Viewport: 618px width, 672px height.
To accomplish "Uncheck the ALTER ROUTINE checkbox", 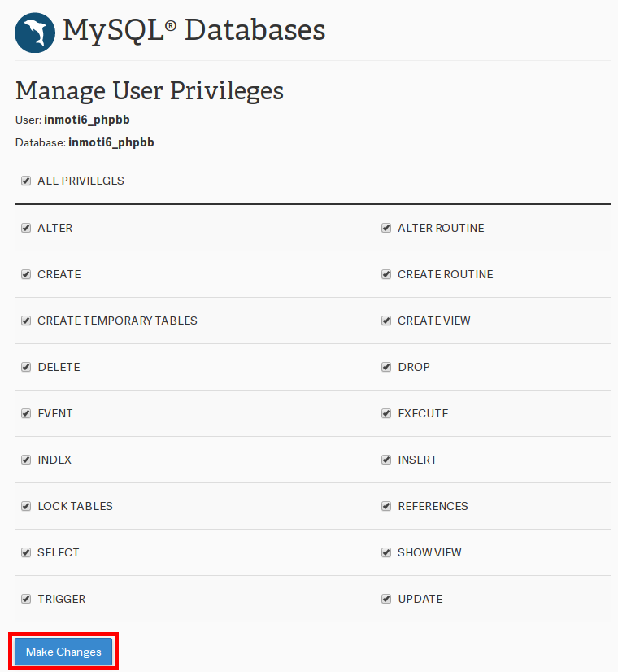I will click(x=386, y=228).
